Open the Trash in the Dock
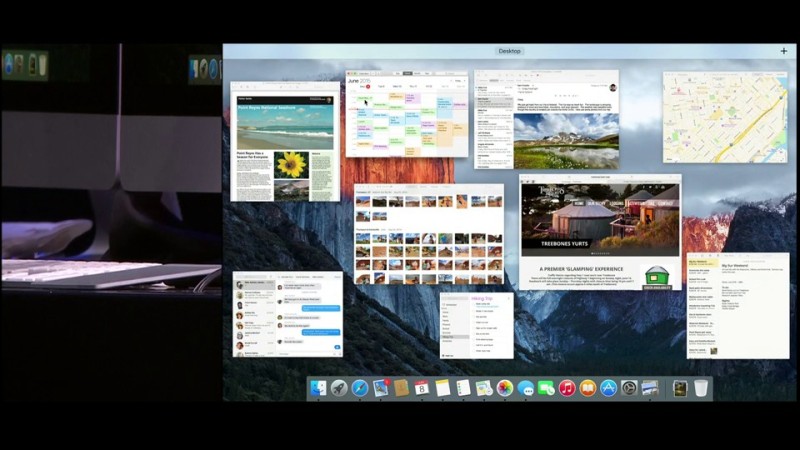This screenshot has height=450, width=800. tap(701, 388)
